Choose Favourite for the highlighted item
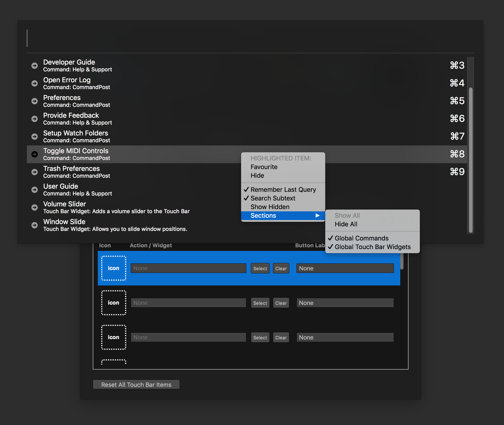The image size is (504, 425). tap(264, 167)
